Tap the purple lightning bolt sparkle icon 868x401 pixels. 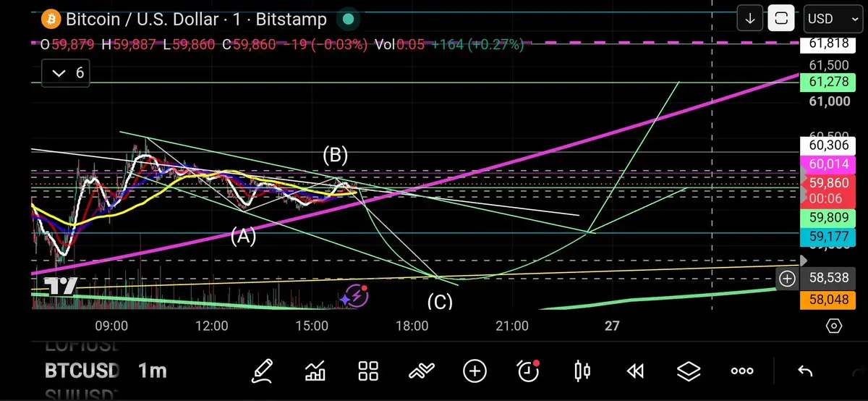(355, 295)
